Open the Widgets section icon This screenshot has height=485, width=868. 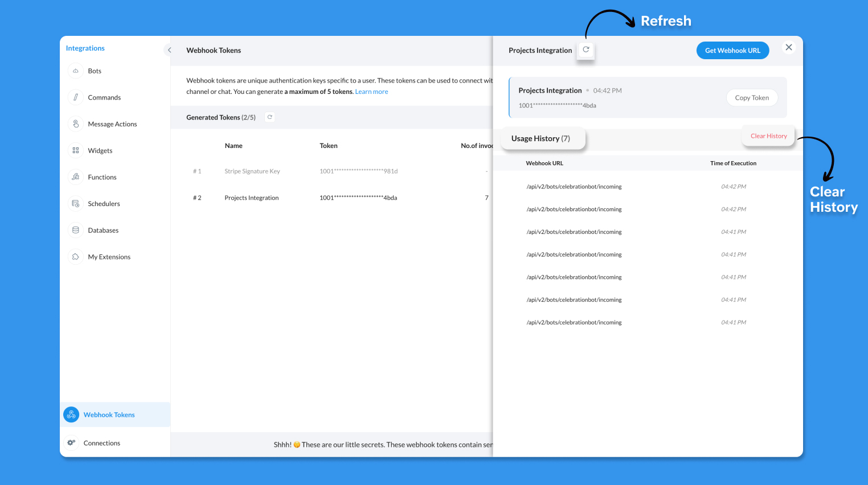(75, 151)
